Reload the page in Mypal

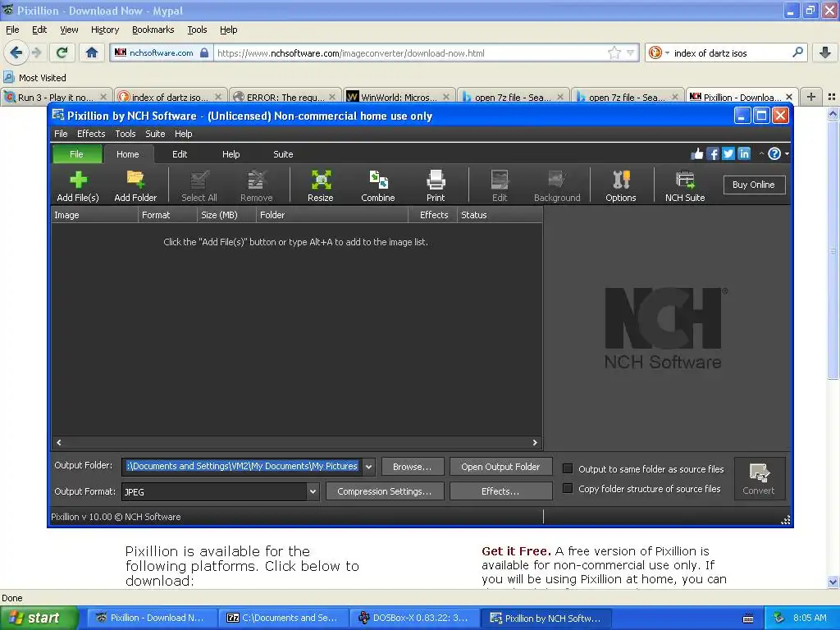point(62,52)
